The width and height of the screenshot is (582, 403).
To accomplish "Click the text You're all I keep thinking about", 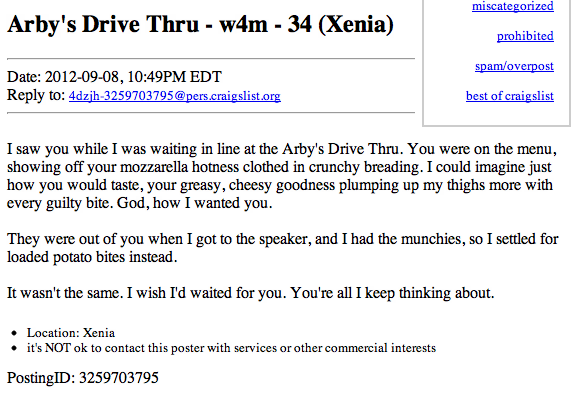I will point(392,293).
